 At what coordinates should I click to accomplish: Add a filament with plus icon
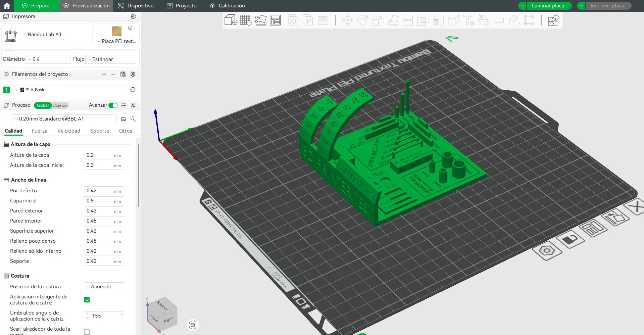pos(104,74)
